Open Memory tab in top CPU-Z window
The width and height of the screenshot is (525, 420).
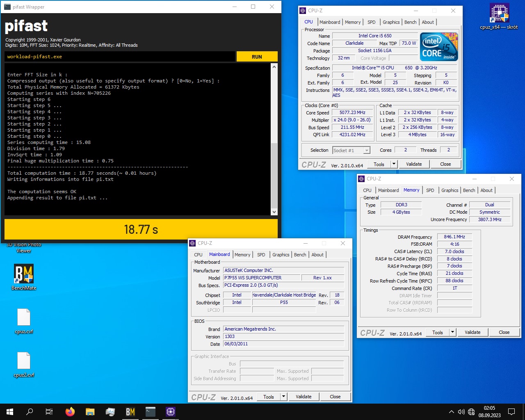click(x=353, y=22)
